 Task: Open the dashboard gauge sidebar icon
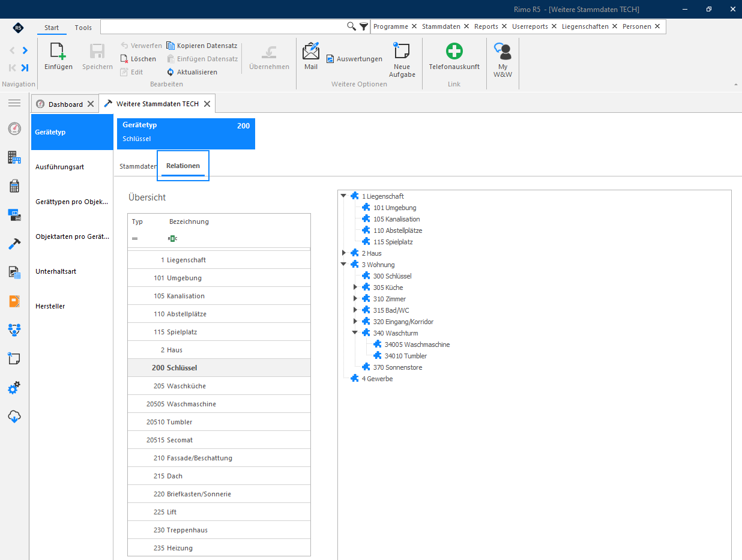(14, 128)
